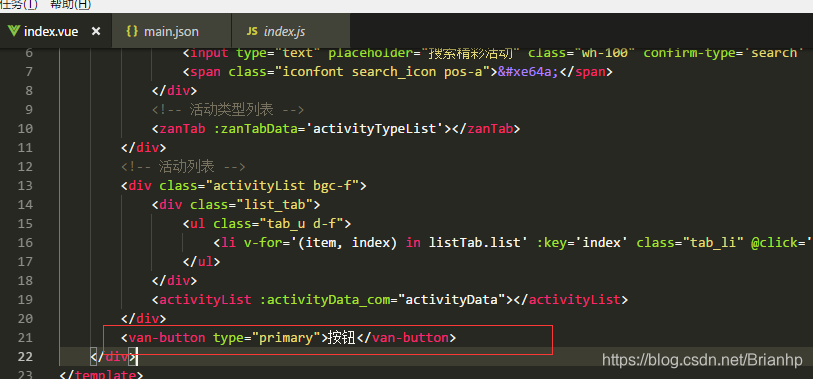The height and width of the screenshot is (379, 813).
Task: Click line number 10 in the gutter
Action: [25, 129]
